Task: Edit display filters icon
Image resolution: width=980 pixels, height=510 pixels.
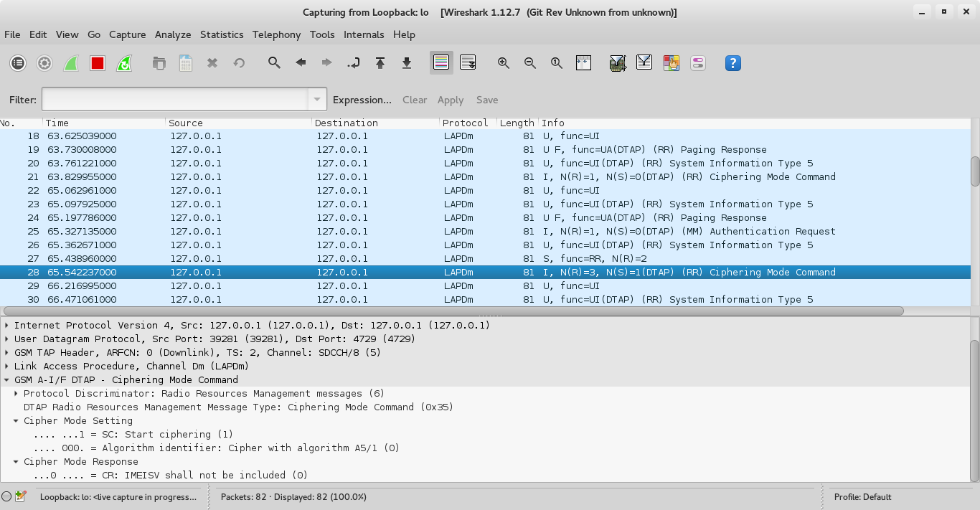Action: (x=644, y=63)
